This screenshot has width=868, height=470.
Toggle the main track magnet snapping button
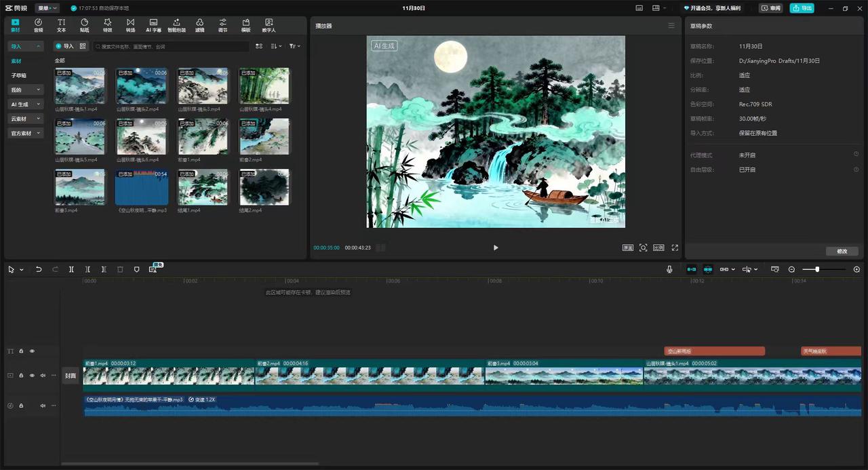point(692,269)
